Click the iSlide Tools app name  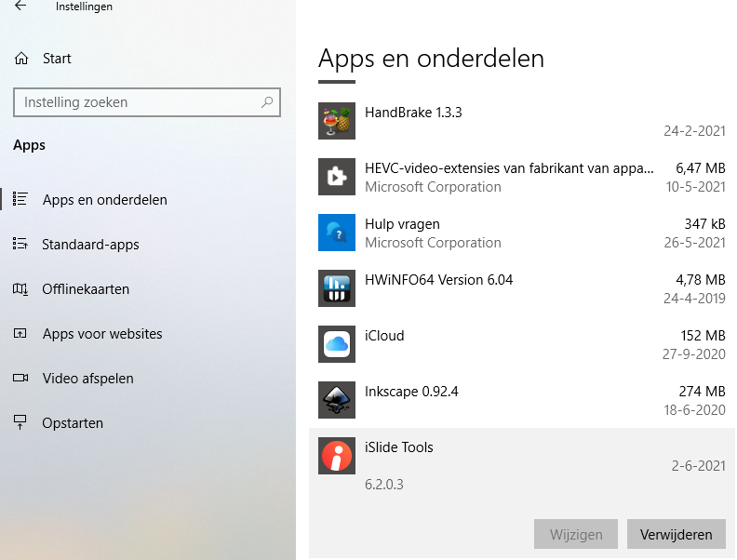point(398,447)
